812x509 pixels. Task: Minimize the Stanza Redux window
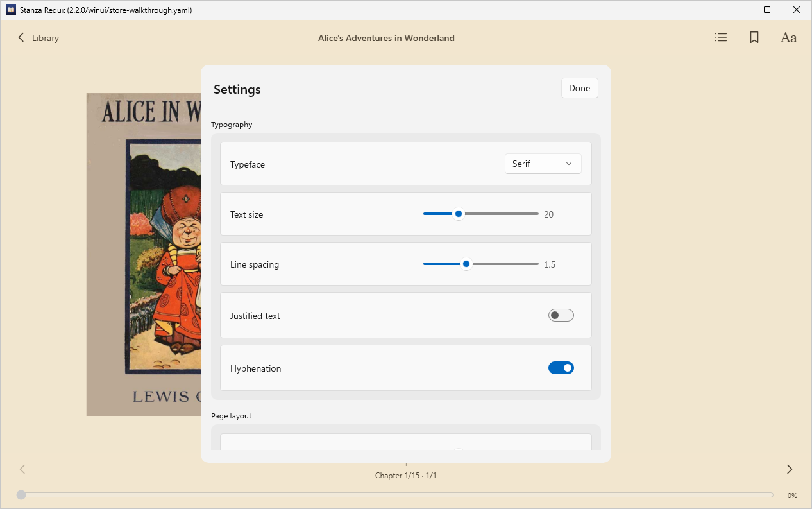point(738,10)
